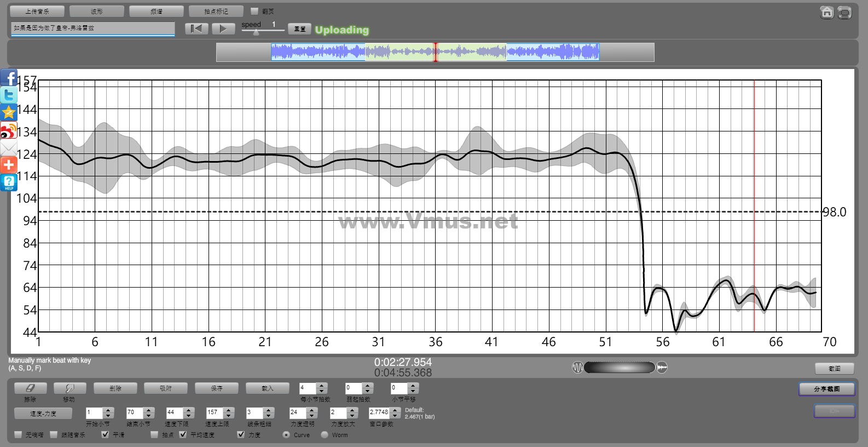Increase 每小节拍数 value with up arrow
This screenshot has width=868, height=447.
click(x=322, y=385)
